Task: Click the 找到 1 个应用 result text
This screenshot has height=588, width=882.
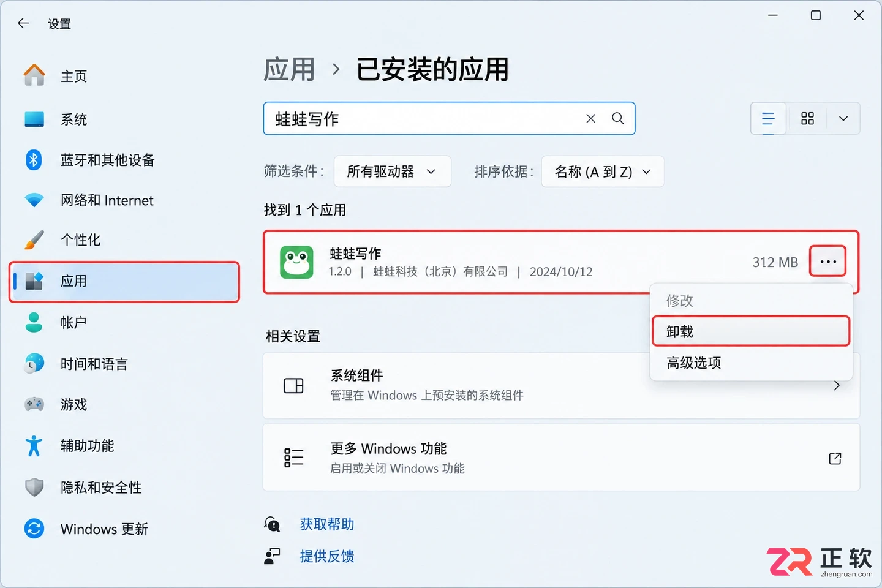Action: pos(305,210)
